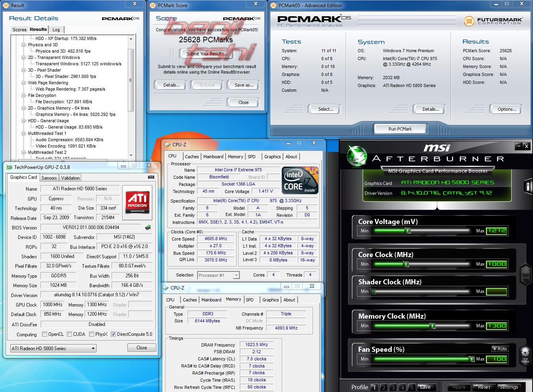Open Afterburner info panel icon
This screenshot has height=392, width=533.
tap(527, 186)
